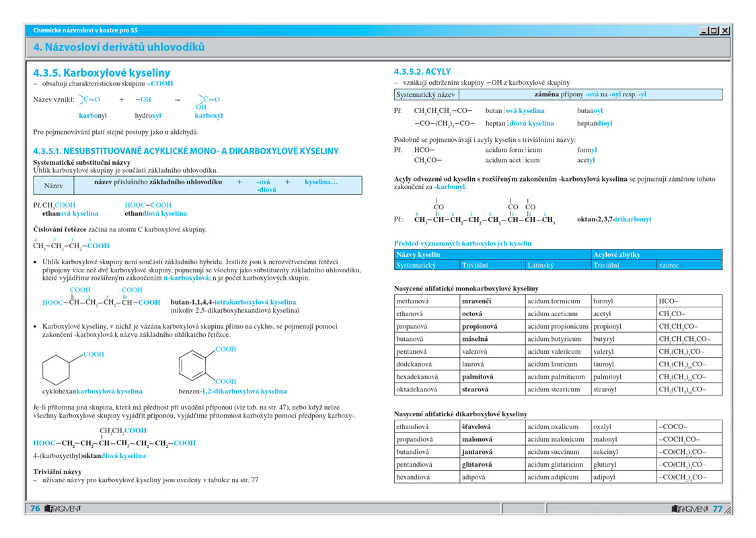Click the Fragment logo beside page 77
Viewport: 756px width, 538px height.
[x=690, y=509]
